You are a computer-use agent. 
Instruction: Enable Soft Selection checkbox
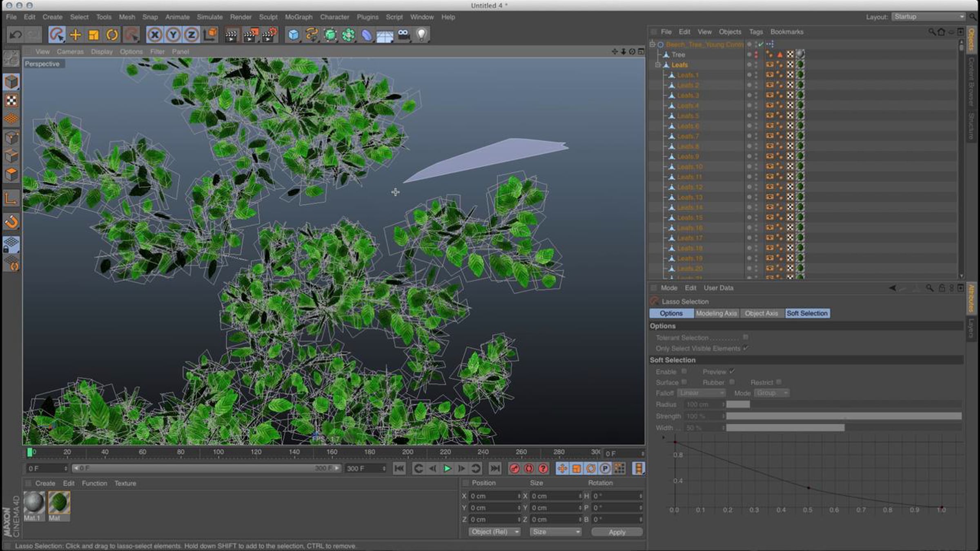click(x=684, y=371)
